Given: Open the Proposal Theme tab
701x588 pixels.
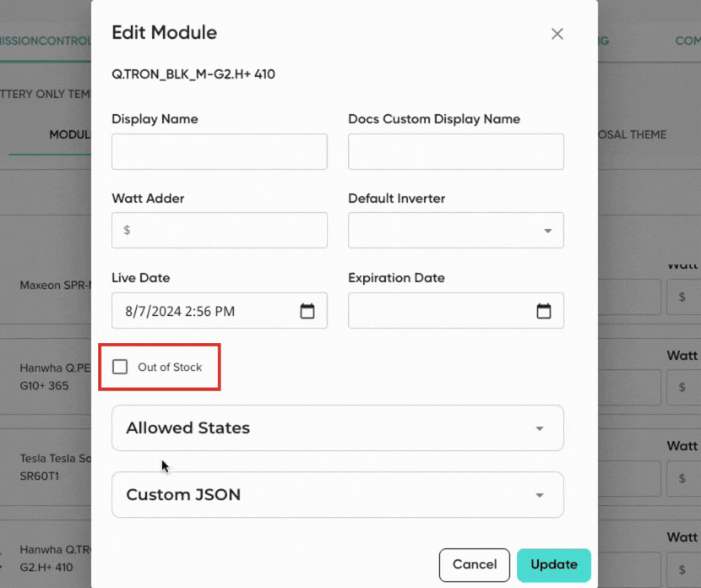Looking at the screenshot, I should 633,134.
